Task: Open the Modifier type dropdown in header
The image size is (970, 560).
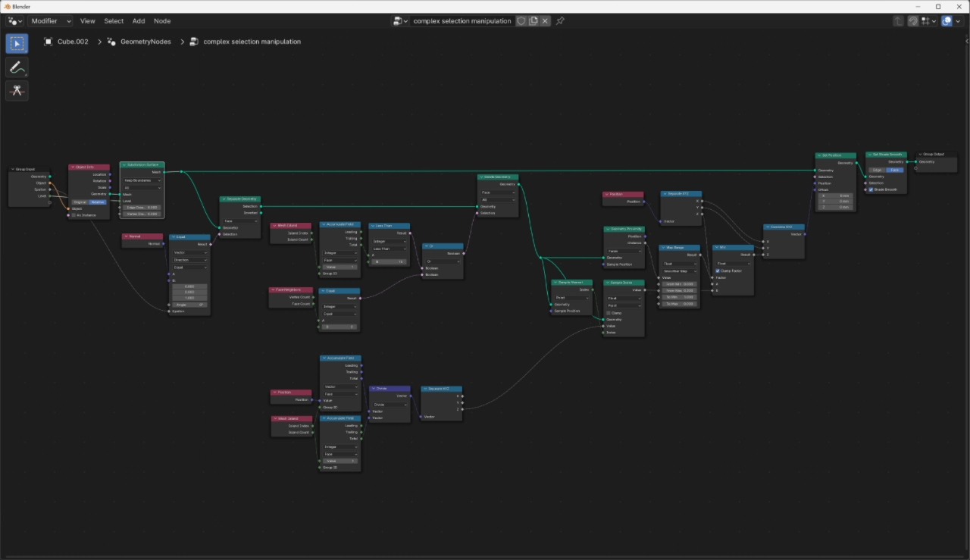Action: pos(50,21)
